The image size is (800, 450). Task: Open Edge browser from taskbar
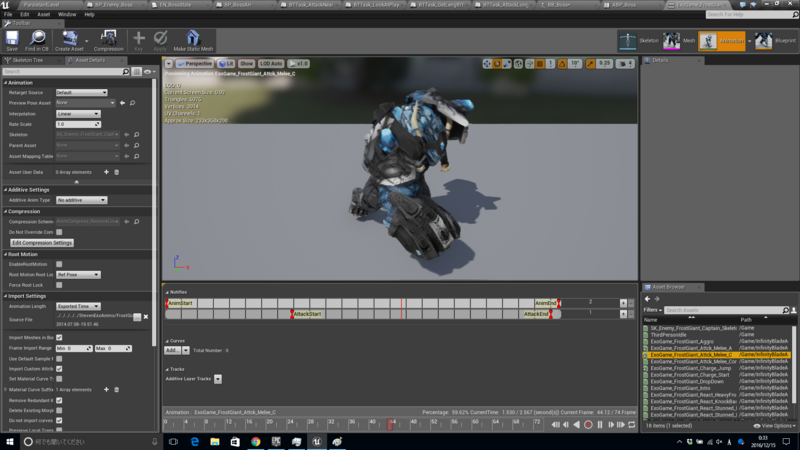194,442
